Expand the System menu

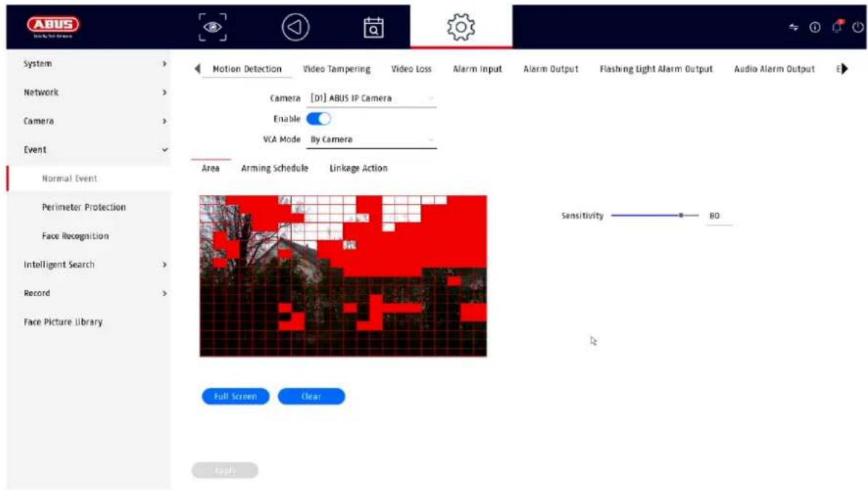[89, 64]
